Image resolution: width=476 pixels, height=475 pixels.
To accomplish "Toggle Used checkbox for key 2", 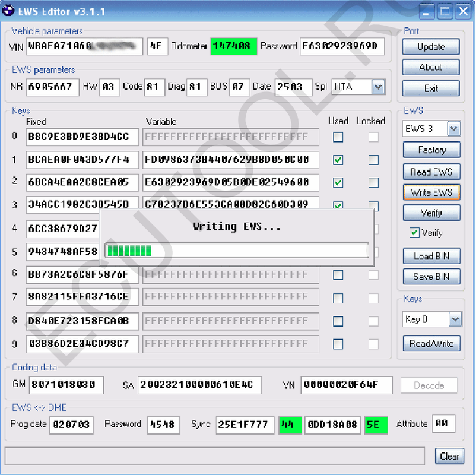I will coord(338,182).
